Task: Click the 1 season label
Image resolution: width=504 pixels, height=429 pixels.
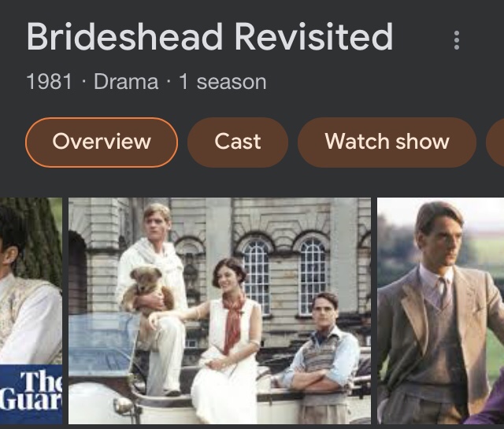Action: 222,82
